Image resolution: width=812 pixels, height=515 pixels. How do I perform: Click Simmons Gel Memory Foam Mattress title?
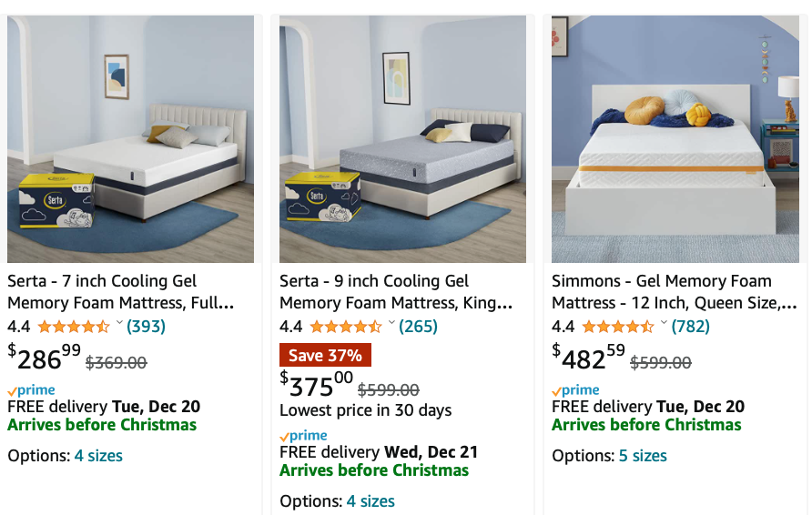[675, 292]
